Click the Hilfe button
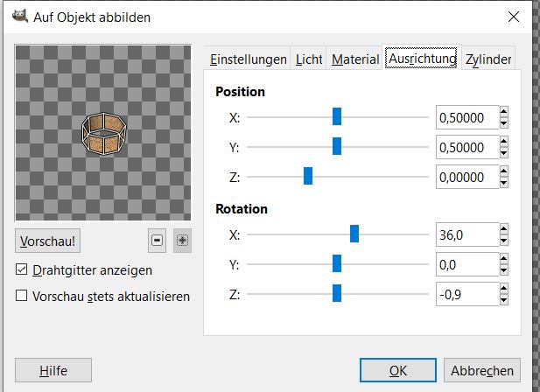This screenshot has width=540, height=392. pos(53,371)
